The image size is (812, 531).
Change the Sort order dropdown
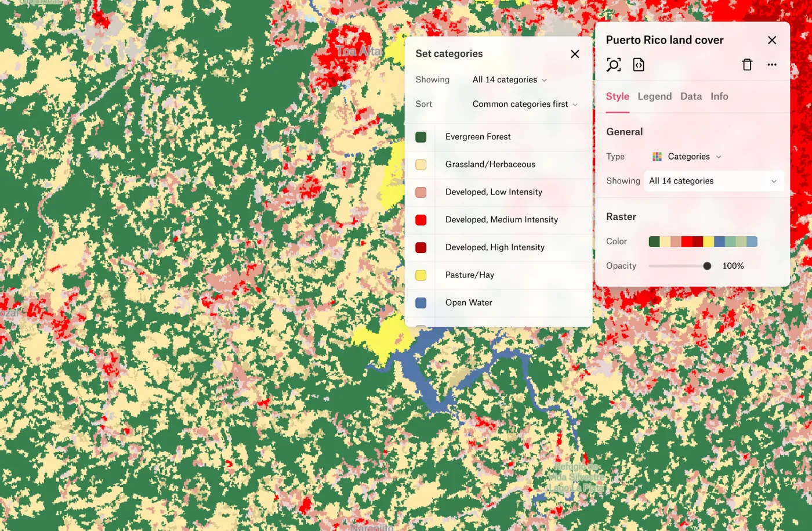(x=525, y=104)
